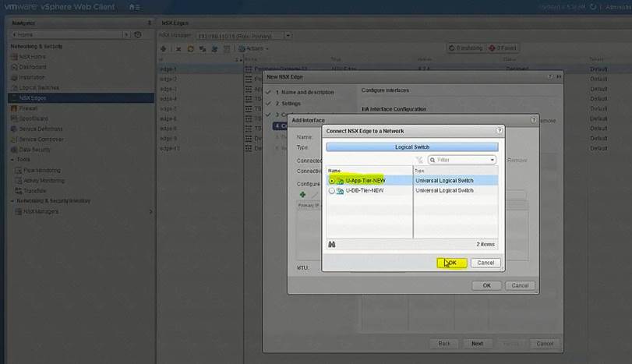Click the red delete edge icon
Viewport: 632px width, 364px height.
[178, 48]
